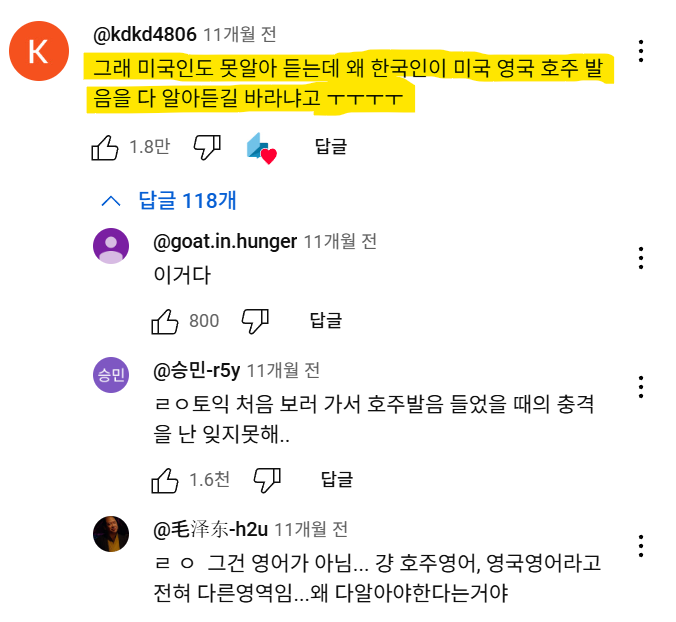The width and height of the screenshot is (676, 622).
Task: Like the reply by @승민-r5y
Action: (x=165, y=480)
